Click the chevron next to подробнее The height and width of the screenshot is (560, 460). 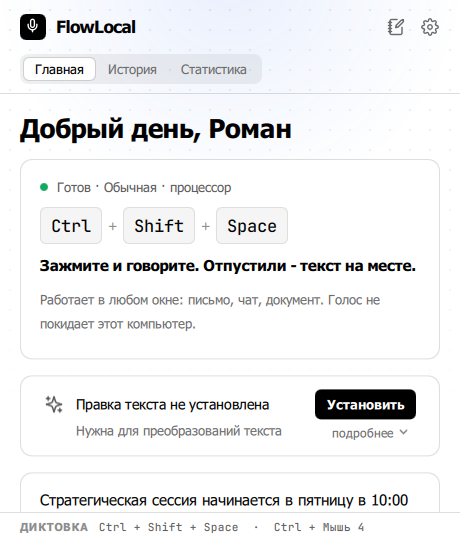point(404,432)
